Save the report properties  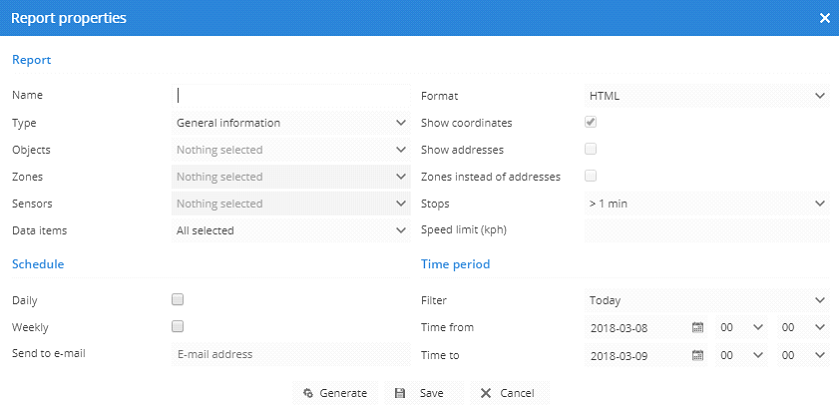pos(421,393)
